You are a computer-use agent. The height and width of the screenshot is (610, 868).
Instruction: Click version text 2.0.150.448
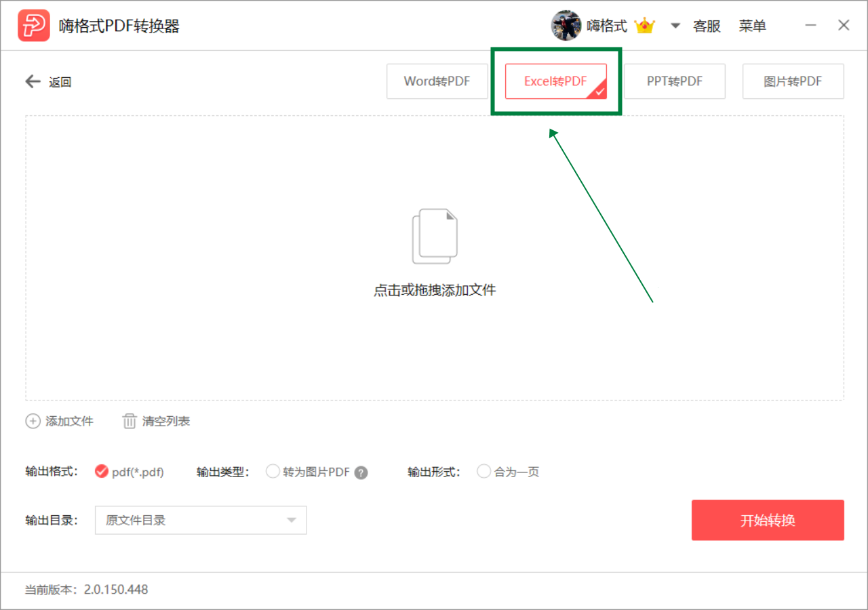(116, 590)
